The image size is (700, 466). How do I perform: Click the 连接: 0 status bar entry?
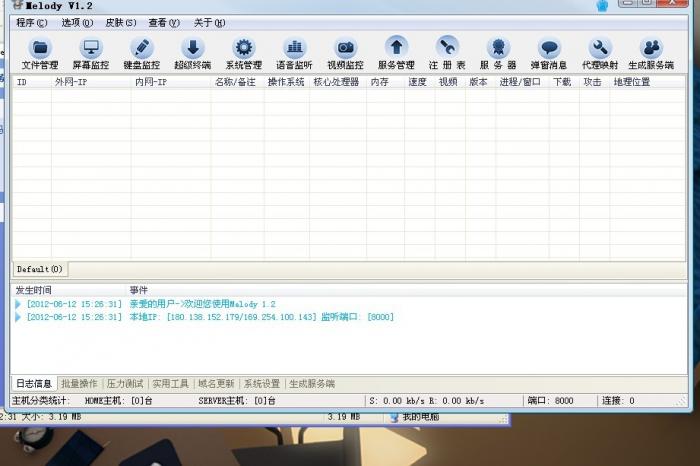(x=618, y=401)
